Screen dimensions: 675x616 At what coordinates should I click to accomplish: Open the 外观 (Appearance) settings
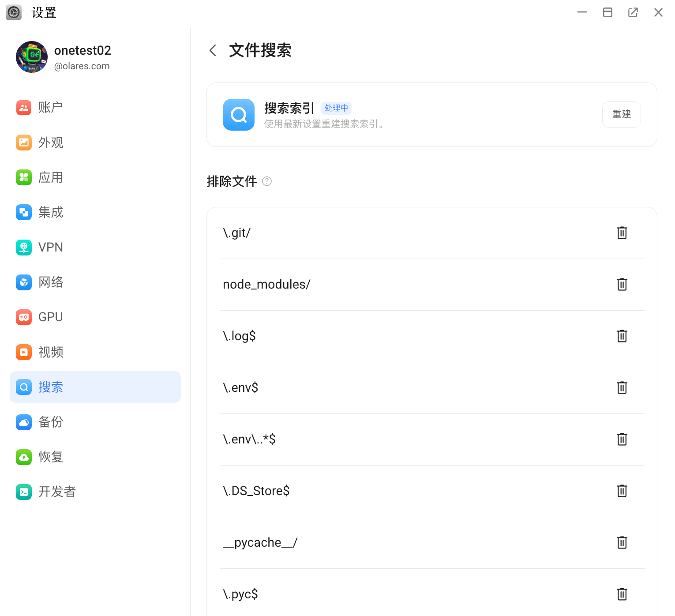[x=51, y=143]
